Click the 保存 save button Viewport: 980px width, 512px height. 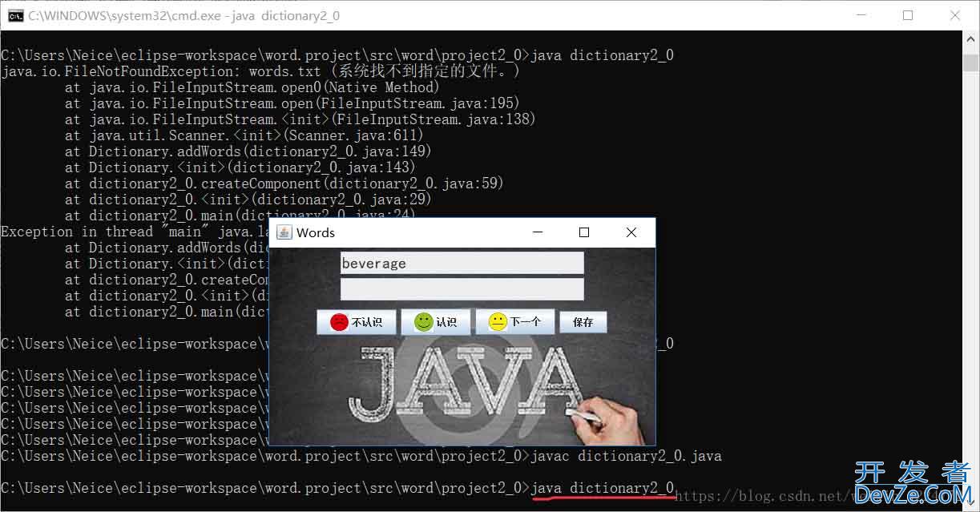tap(583, 322)
